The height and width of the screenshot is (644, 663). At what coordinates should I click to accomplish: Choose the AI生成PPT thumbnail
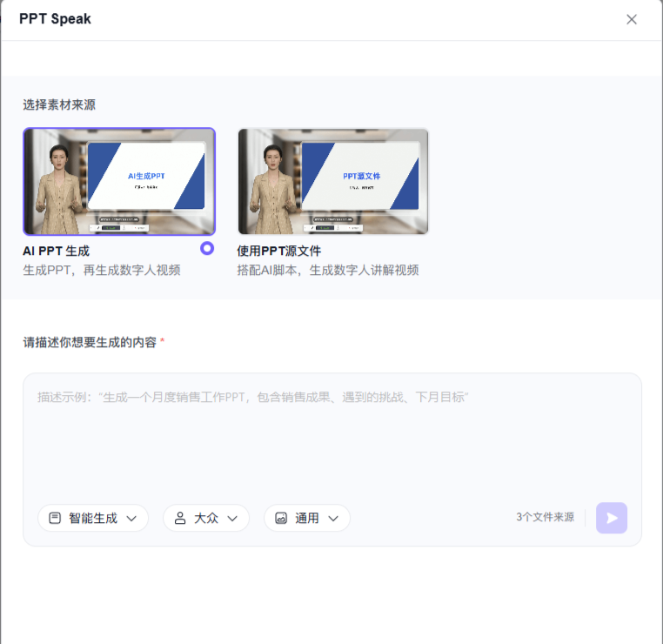[119, 181]
